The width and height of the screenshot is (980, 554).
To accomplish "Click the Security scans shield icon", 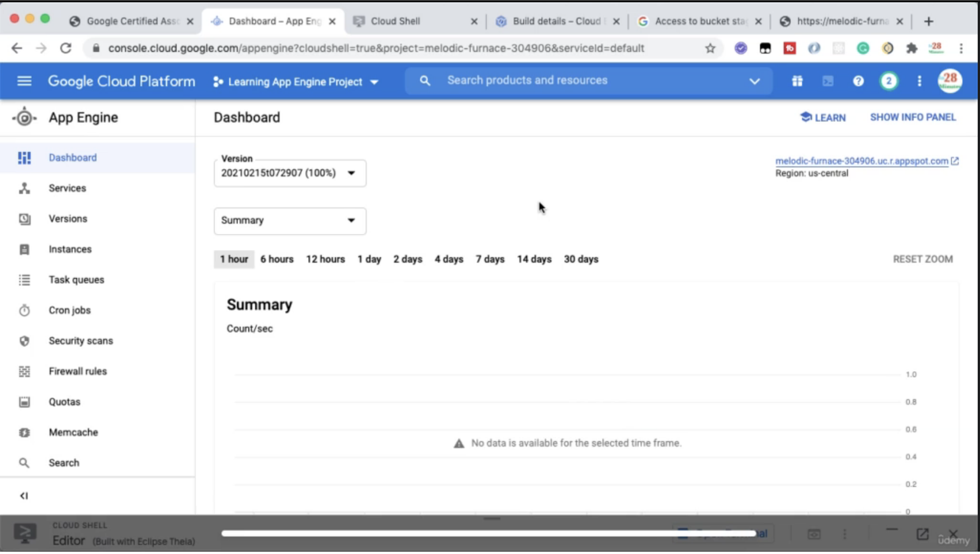I will [24, 341].
